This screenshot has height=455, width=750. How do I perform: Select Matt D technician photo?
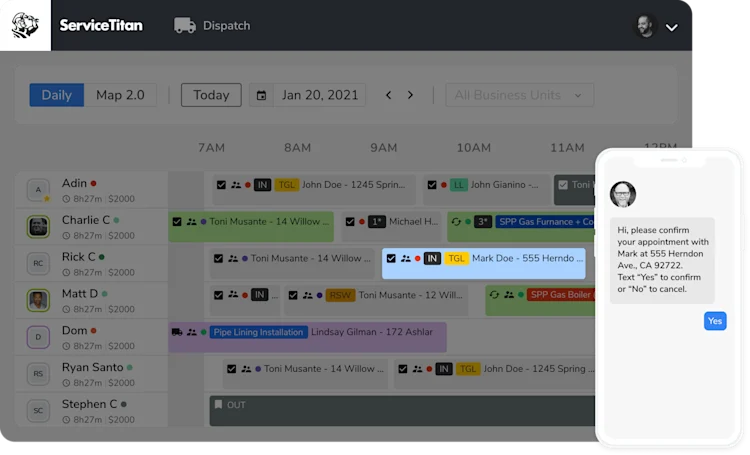point(38,300)
